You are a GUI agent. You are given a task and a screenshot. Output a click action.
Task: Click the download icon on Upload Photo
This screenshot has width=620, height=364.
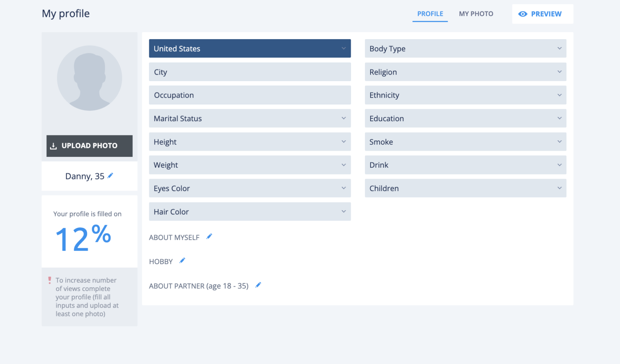point(53,146)
